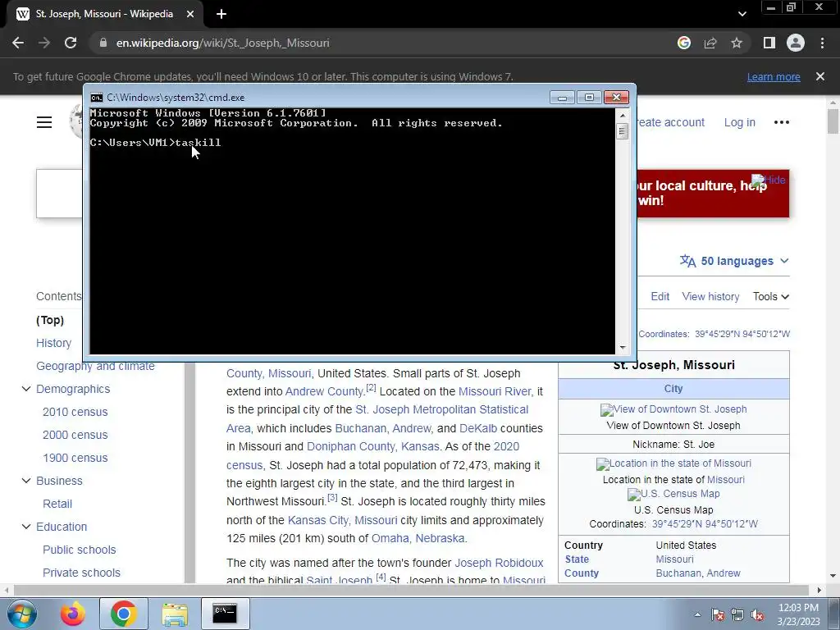
Task: Open 2010 census contents entry
Action: tap(75, 412)
